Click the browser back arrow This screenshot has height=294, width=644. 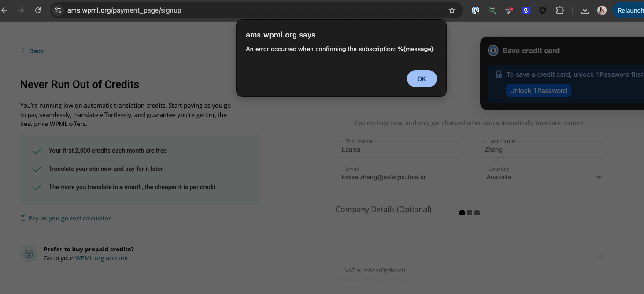pos(4,10)
